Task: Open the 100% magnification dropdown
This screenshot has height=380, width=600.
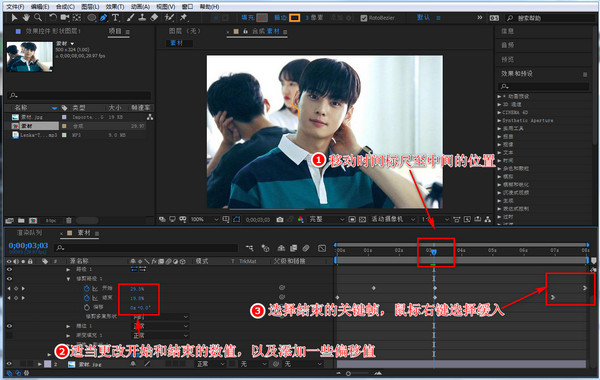Action: point(204,219)
